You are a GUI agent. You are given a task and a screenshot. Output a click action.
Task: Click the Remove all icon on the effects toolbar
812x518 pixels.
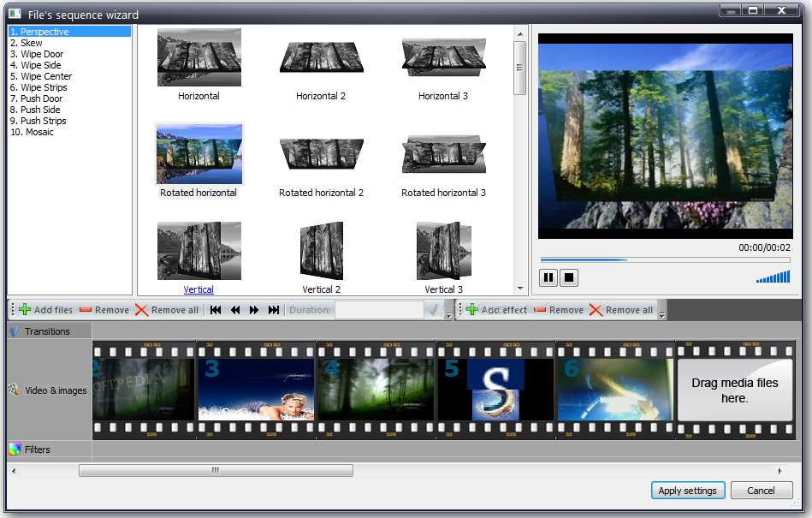[596, 309]
